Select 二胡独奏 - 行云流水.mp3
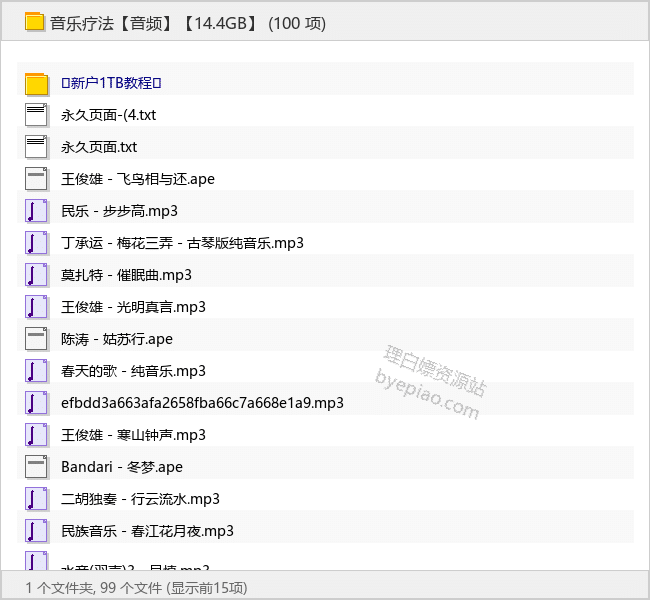The image size is (650, 600). 141,499
